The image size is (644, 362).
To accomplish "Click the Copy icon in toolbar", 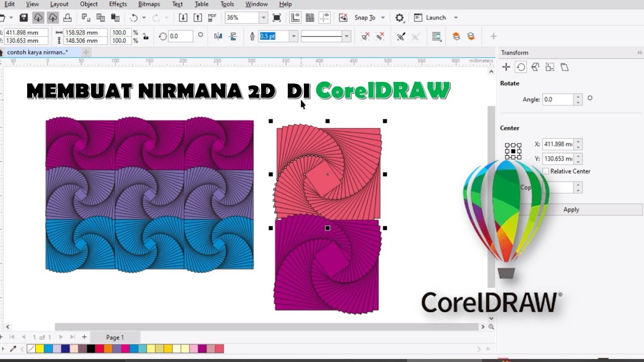I will [101, 18].
